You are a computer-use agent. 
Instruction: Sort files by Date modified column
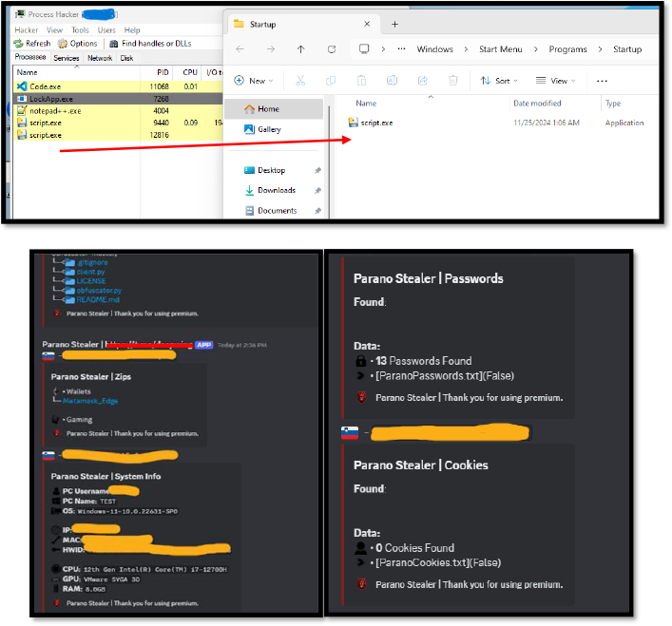[537, 104]
